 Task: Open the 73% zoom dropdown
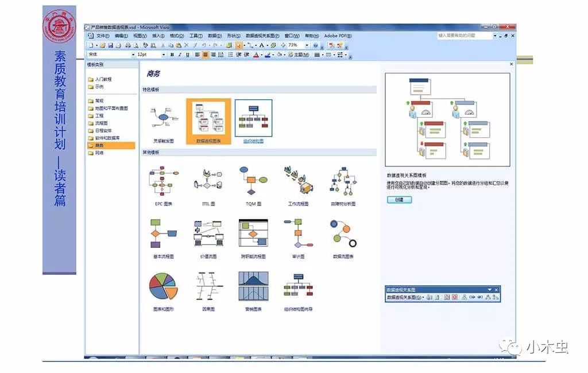point(307,45)
